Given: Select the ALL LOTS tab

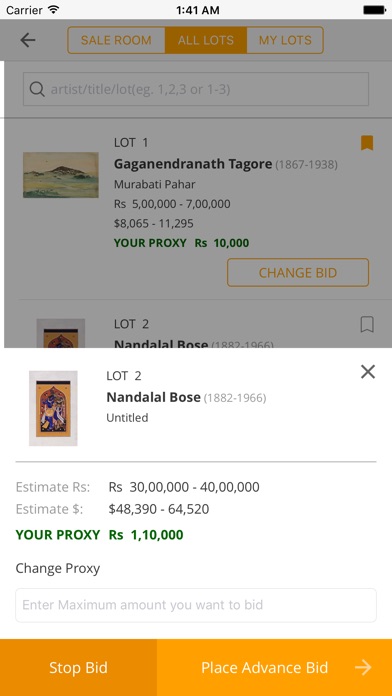Looking at the screenshot, I should click(206, 40).
